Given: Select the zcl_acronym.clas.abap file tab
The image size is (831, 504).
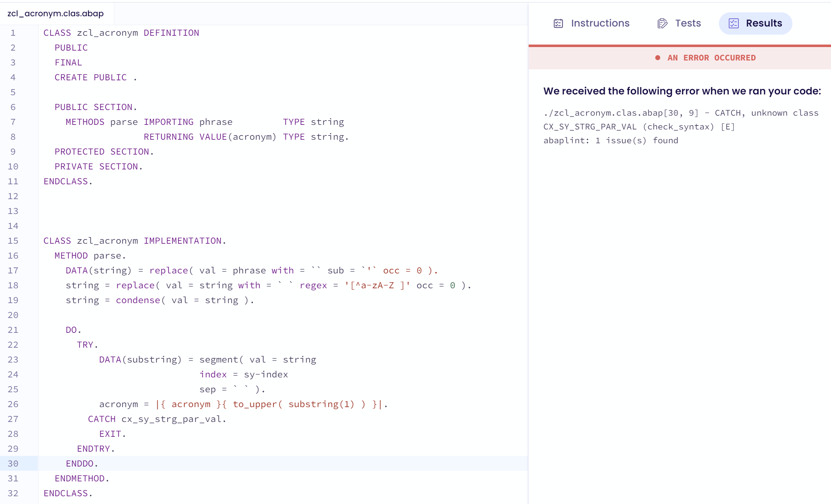Looking at the screenshot, I should 55,13.
